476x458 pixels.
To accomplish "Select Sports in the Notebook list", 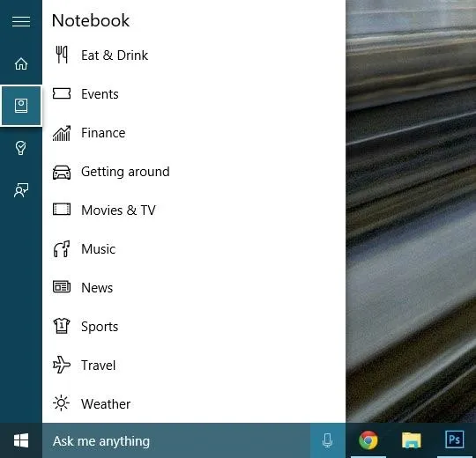I will click(x=194, y=327).
